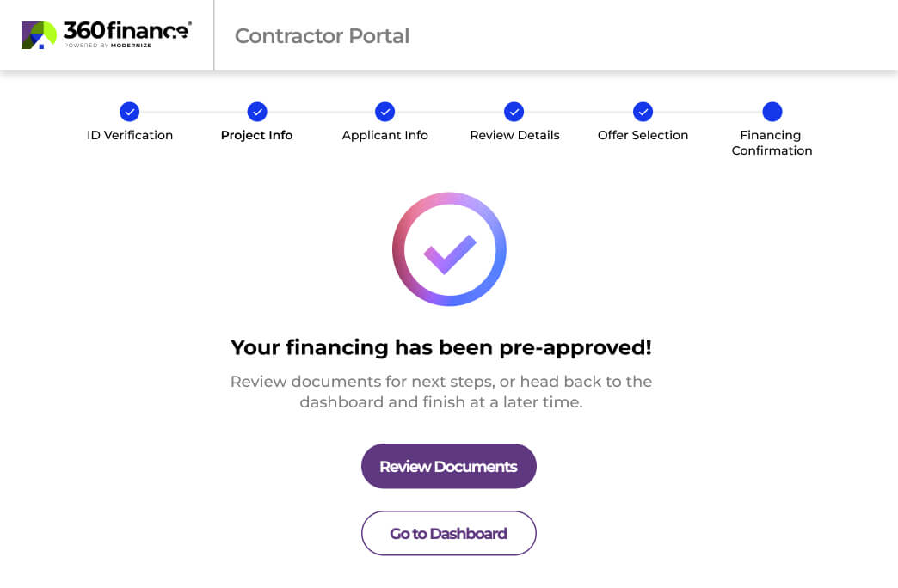898x588 pixels.
Task: Click the "financing has been pre-approved" heading
Action: pos(441,347)
